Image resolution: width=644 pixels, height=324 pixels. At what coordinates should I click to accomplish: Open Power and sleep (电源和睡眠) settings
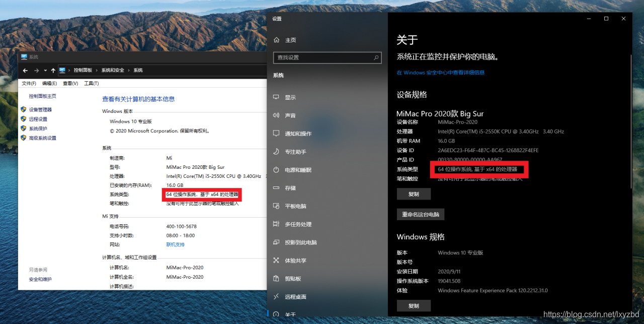point(298,169)
